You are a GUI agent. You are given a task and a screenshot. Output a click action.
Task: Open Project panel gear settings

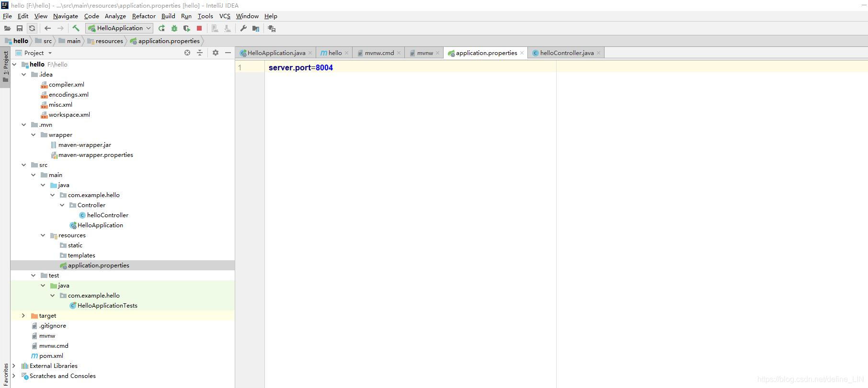coord(216,53)
